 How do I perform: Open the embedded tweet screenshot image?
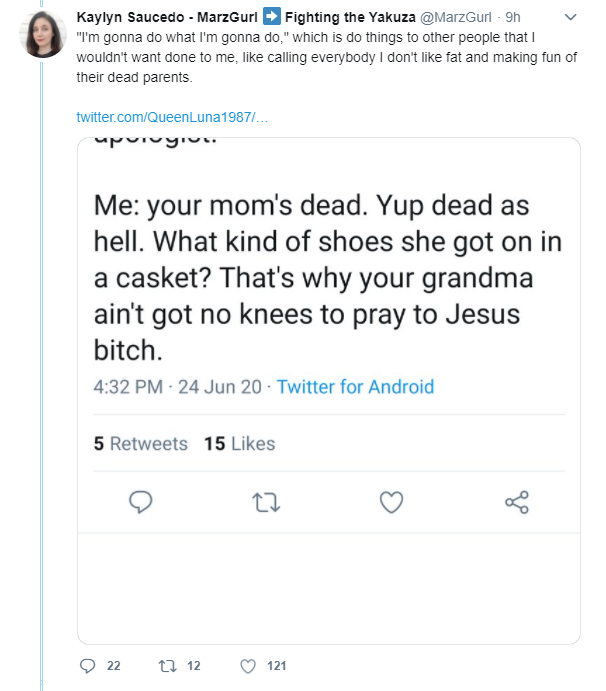[329, 391]
